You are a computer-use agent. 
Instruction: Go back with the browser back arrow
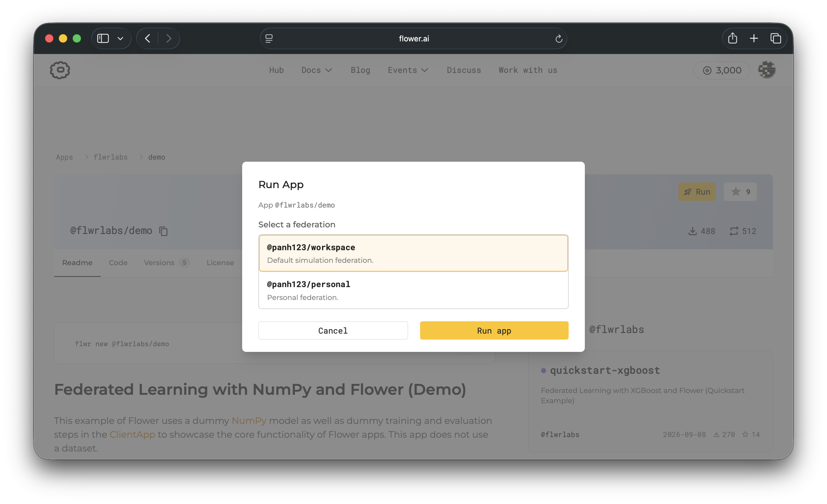click(148, 39)
